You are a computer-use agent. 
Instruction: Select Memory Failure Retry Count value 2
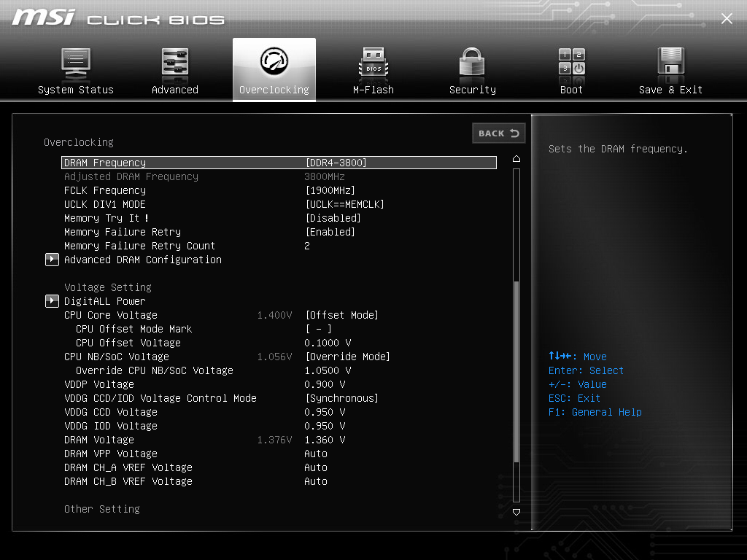click(x=307, y=246)
